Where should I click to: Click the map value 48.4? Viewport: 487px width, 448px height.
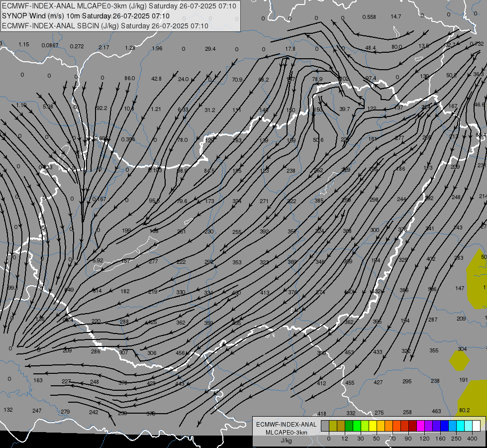click(371, 48)
